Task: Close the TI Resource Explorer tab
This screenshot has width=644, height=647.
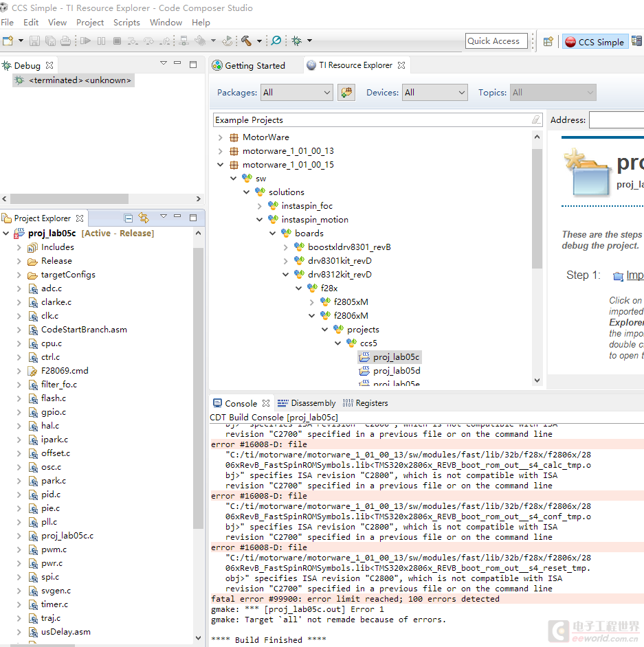Action: tap(401, 65)
